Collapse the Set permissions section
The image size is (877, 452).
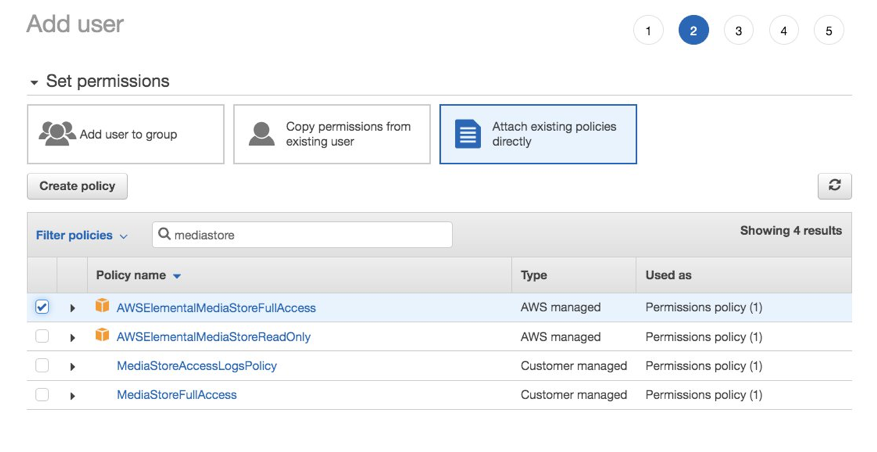(x=35, y=82)
